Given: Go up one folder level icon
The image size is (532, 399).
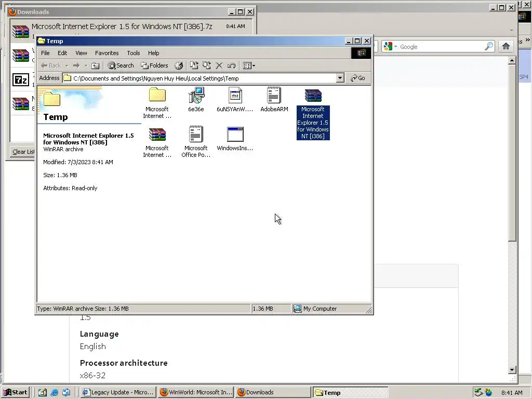Looking at the screenshot, I should pyautogui.click(x=96, y=65).
